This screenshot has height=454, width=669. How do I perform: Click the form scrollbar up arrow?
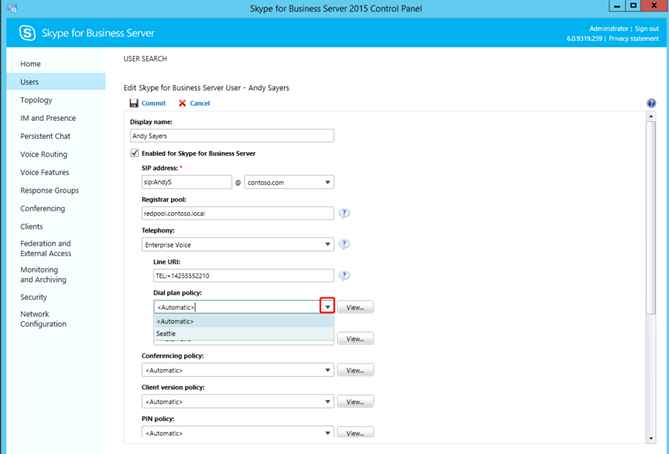pyautogui.click(x=651, y=116)
